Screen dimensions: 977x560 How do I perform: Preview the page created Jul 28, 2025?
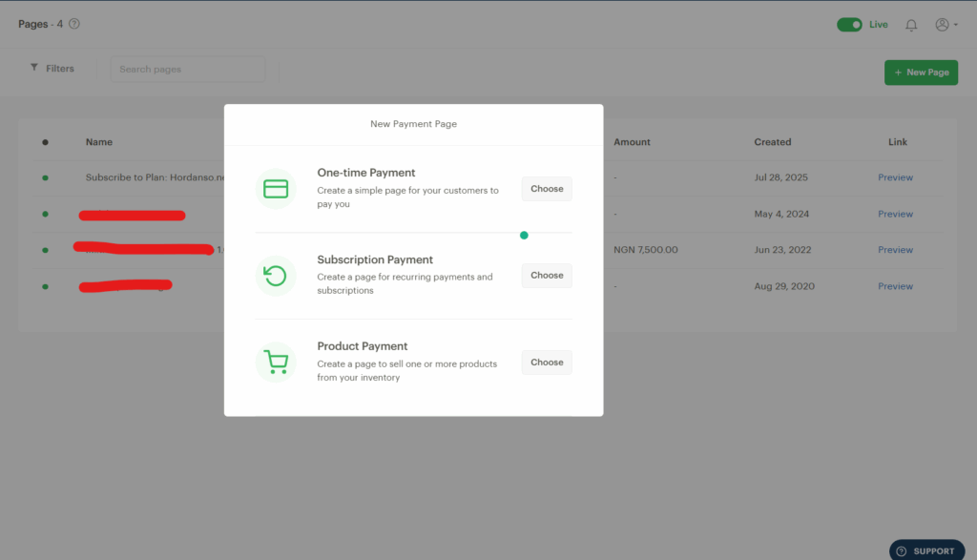[x=895, y=177]
